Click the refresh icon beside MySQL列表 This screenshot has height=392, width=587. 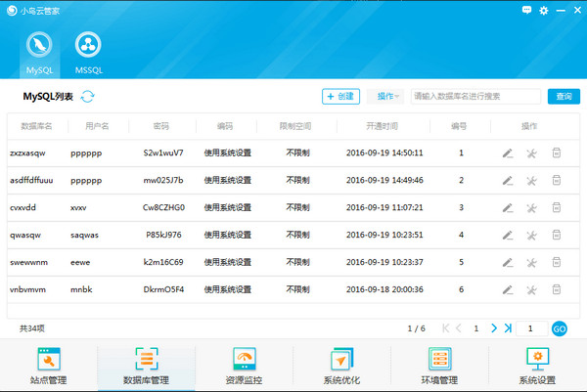(x=88, y=96)
